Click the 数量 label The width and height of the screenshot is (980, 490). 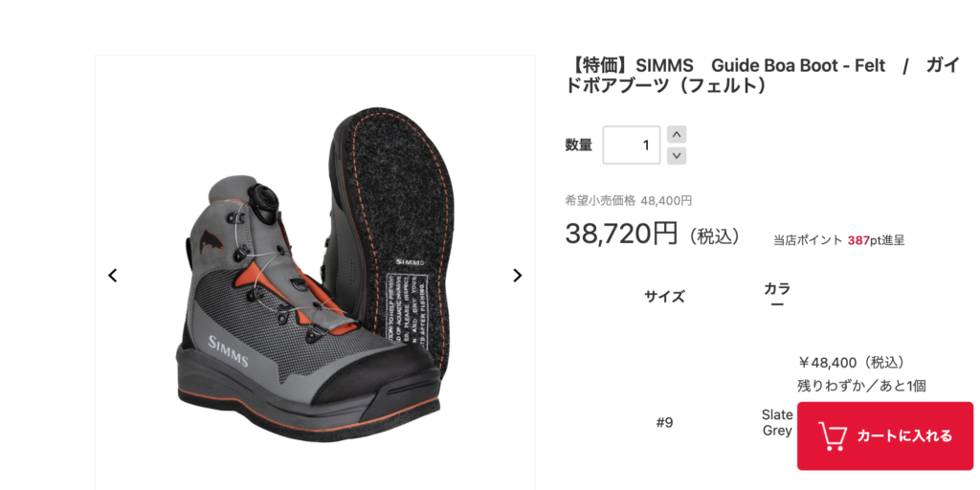[x=579, y=145]
